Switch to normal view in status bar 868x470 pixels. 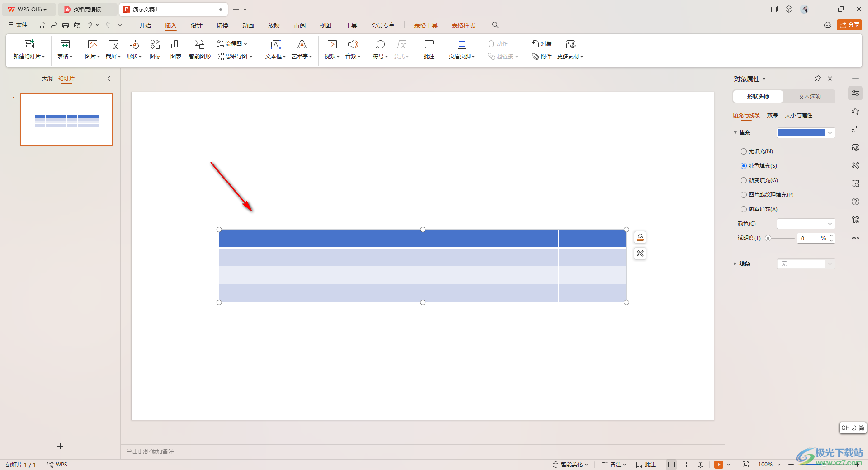click(x=671, y=465)
